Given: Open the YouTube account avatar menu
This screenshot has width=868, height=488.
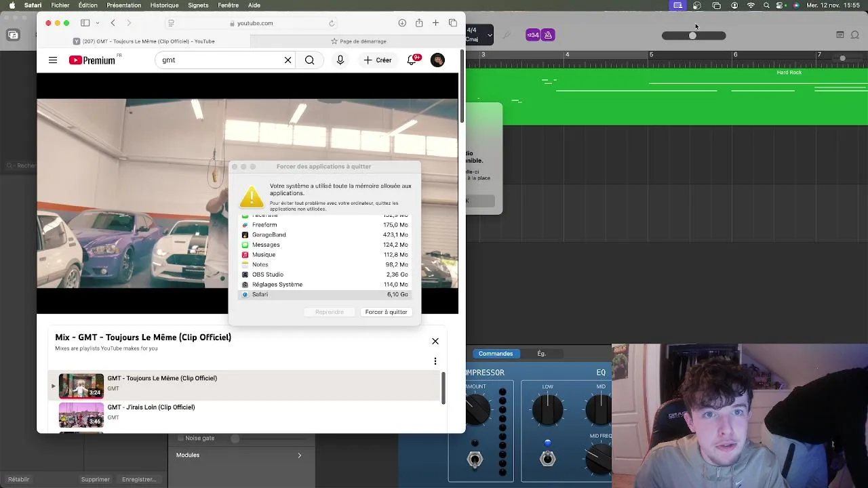Looking at the screenshot, I should [x=438, y=60].
